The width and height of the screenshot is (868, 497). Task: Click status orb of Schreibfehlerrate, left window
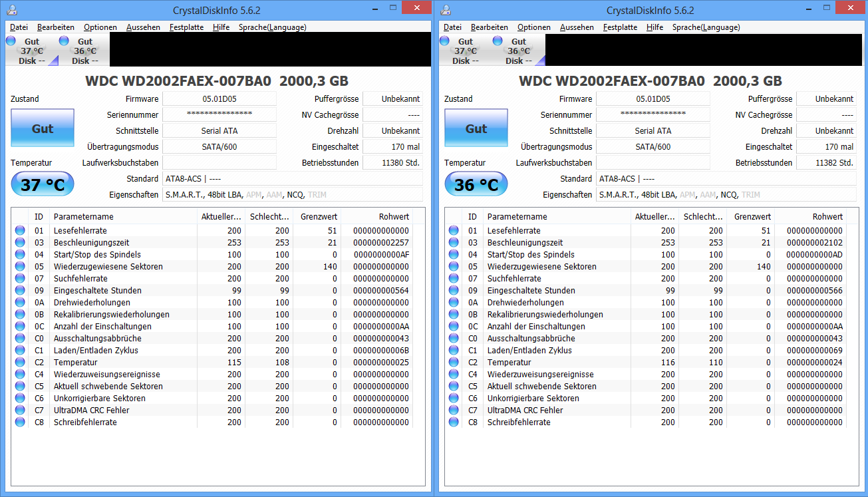(20, 422)
